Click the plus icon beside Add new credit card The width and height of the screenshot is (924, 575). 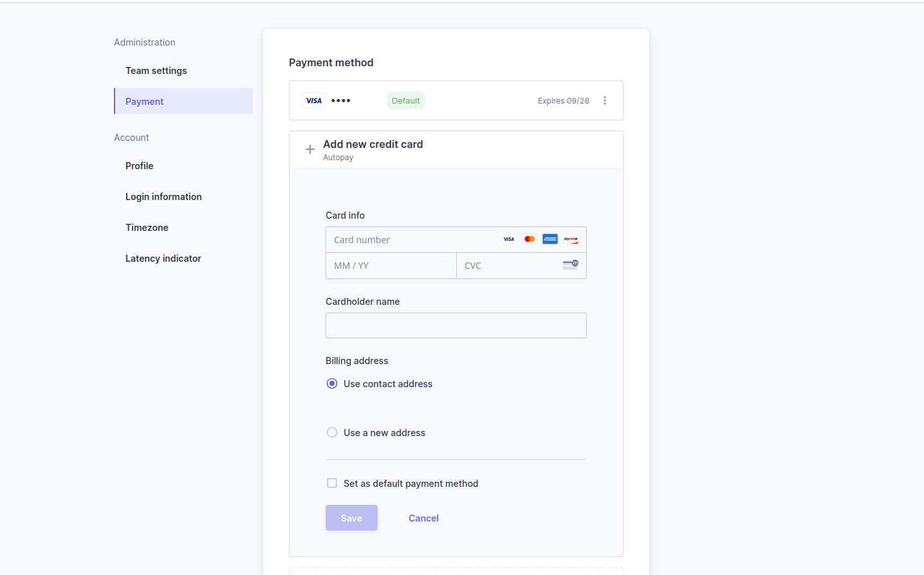[x=310, y=149]
